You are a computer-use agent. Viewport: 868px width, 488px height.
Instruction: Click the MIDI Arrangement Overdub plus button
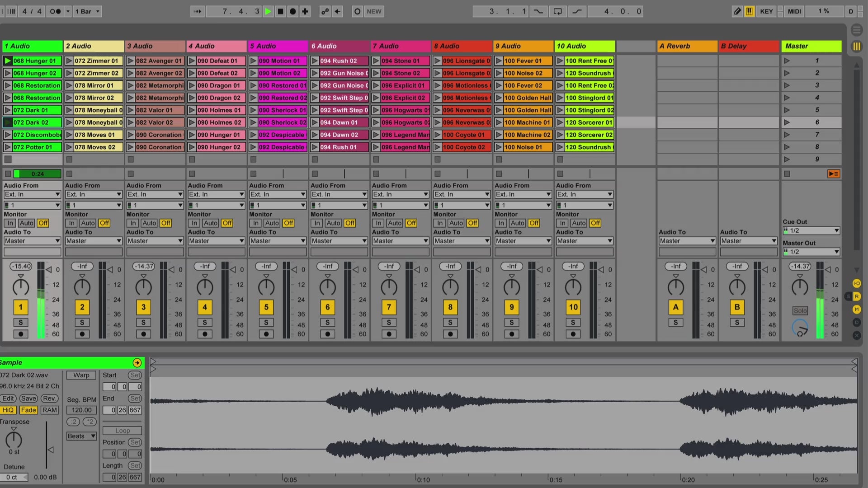coord(305,11)
